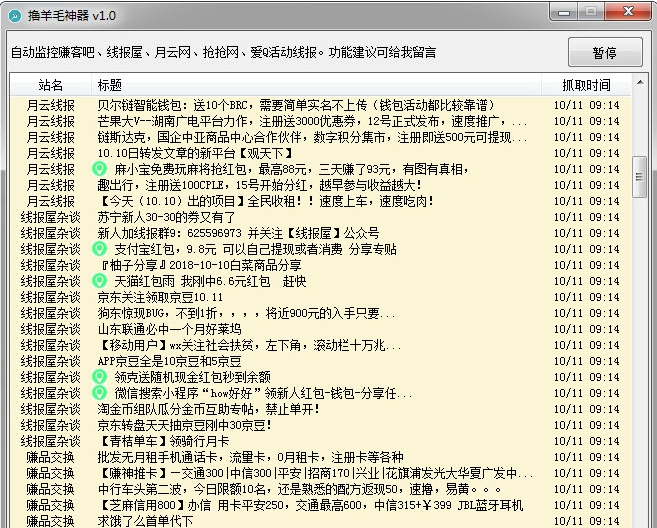The image size is (657, 528).
Task: Click location icon beside 麻小宝免费玩麻将抢红包
Action: (x=99, y=169)
